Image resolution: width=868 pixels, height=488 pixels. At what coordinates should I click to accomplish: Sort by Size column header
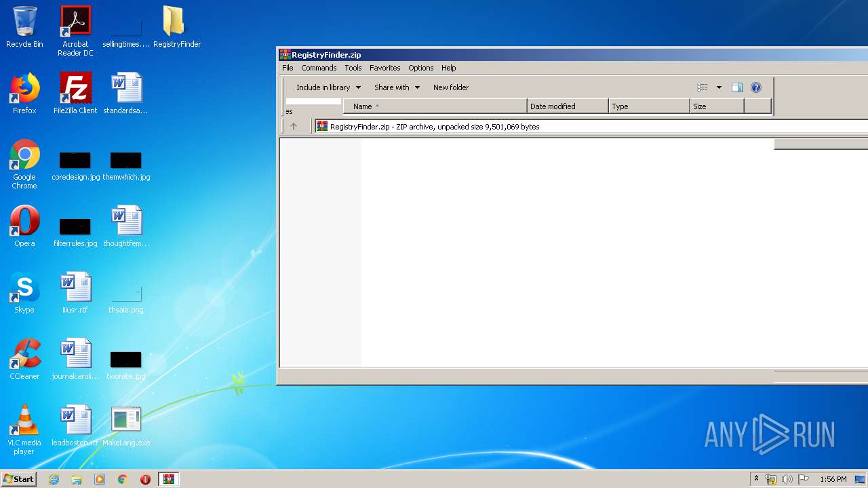click(717, 106)
